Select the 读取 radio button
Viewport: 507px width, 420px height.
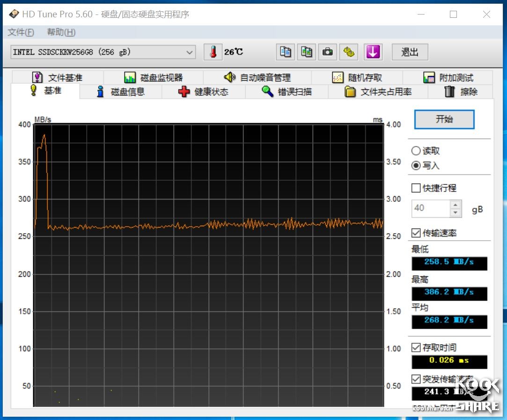(416, 150)
